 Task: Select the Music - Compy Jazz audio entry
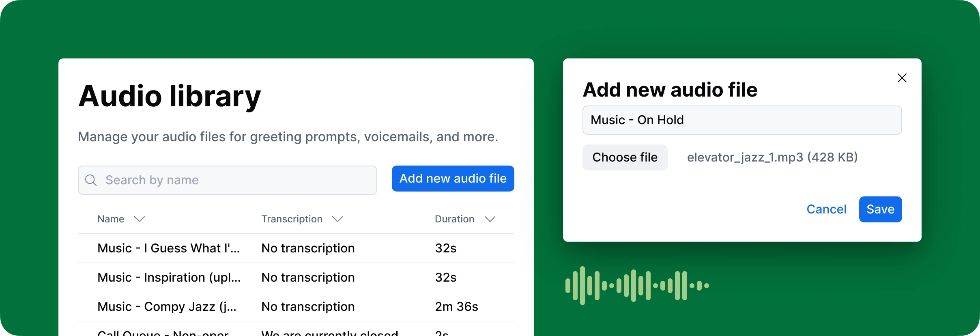167,307
